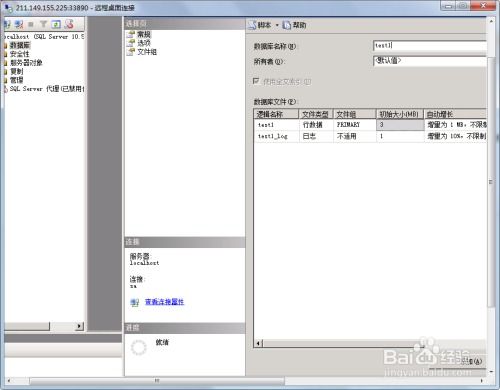This screenshot has height=390, width=500.
Task: Select the 服务器对象 folder in Object Explorer
Action: (26, 62)
